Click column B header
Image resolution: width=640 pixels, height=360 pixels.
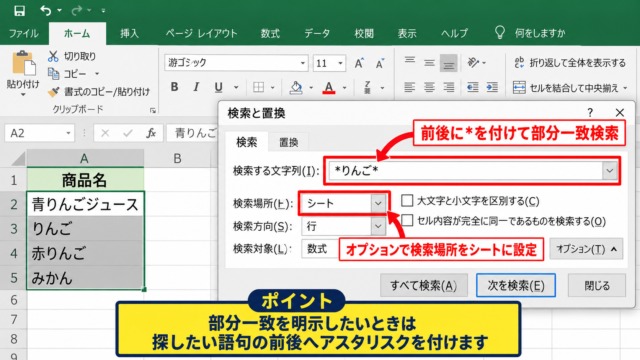point(177,158)
